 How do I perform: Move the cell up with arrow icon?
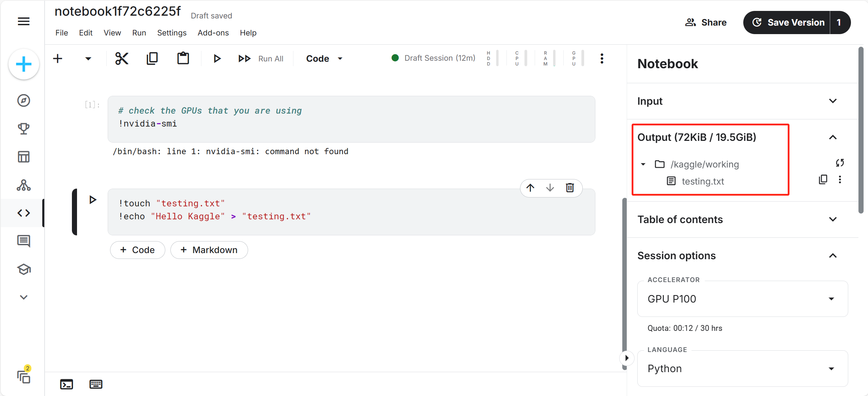coord(530,188)
